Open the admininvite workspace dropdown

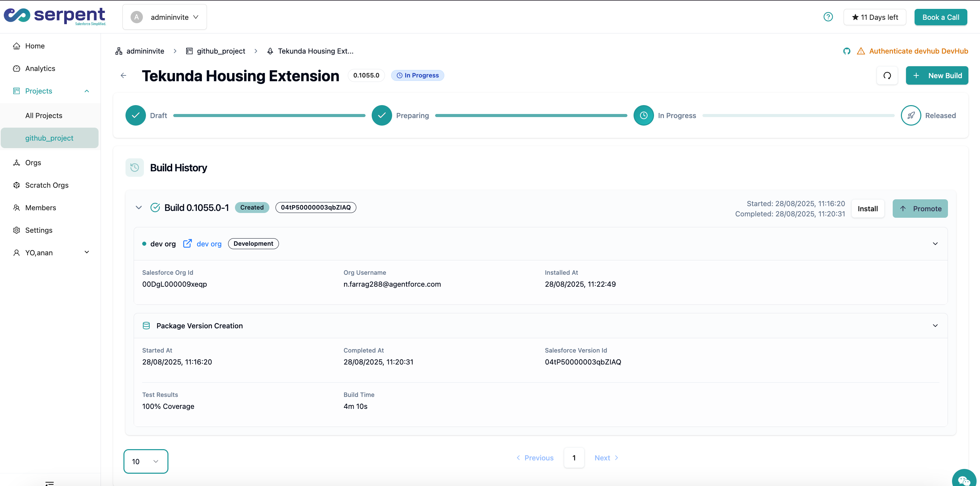164,17
